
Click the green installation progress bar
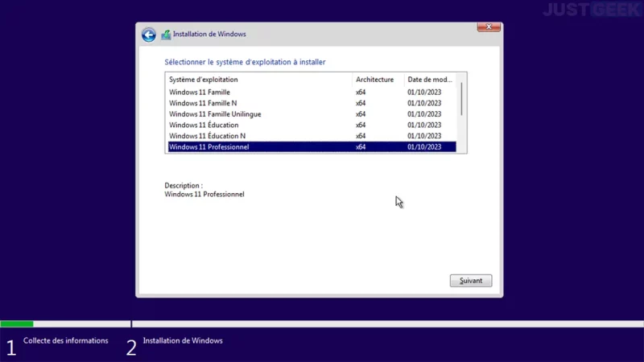pos(17,324)
